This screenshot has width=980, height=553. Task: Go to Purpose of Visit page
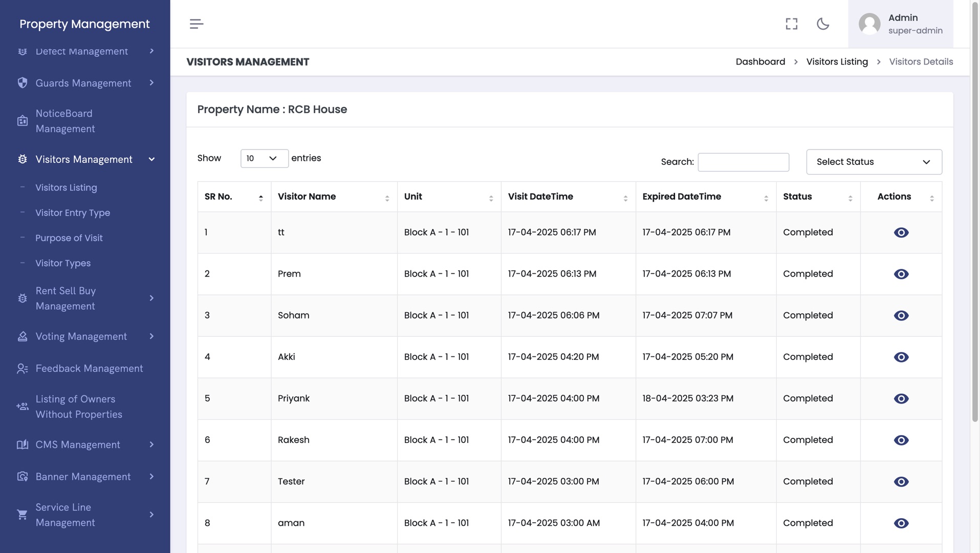[x=69, y=238]
